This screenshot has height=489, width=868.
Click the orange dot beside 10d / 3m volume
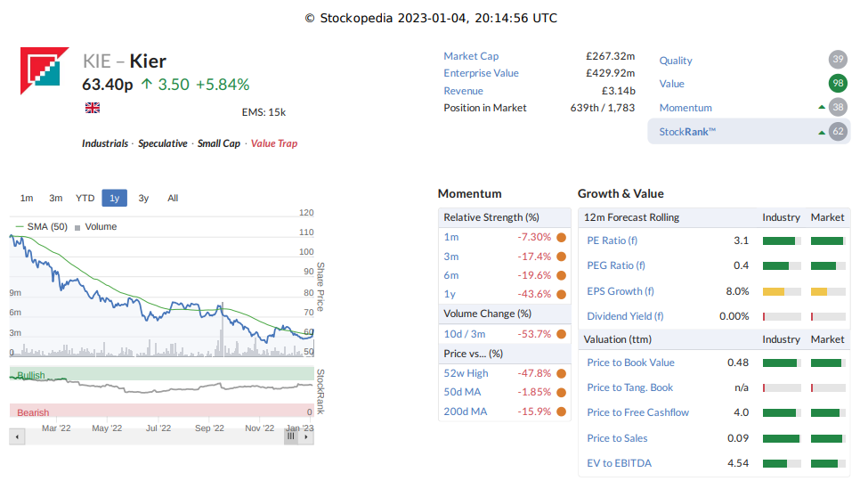pos(562,334)
